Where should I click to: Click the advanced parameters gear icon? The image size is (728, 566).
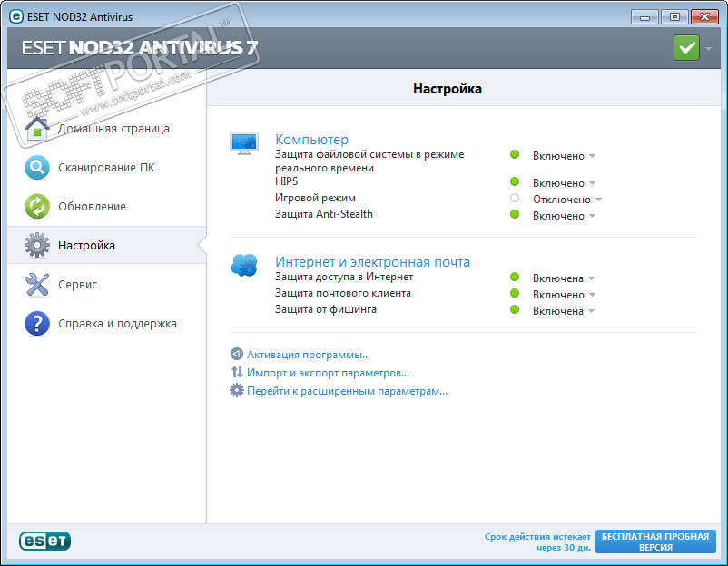tap(237, 390)
